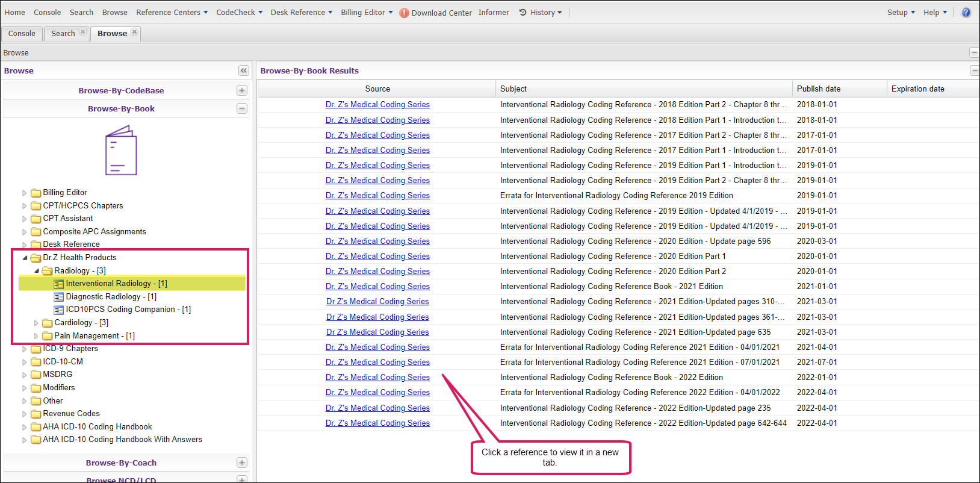Collapse the Dr.Z Health Products folder

click(x=25, y=258)
